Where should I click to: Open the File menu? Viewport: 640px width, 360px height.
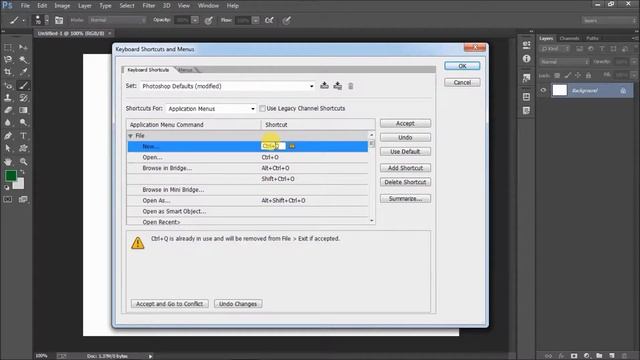pyautogui.click(x=25, y=6)
